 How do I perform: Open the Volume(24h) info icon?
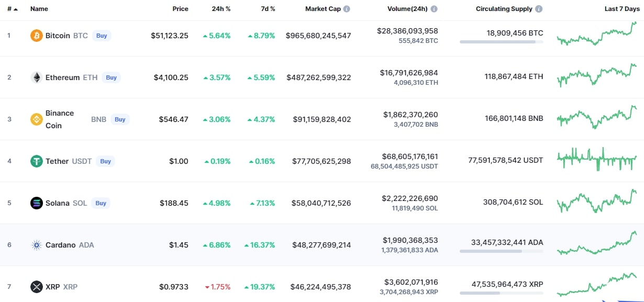click(x=434, y=9)
